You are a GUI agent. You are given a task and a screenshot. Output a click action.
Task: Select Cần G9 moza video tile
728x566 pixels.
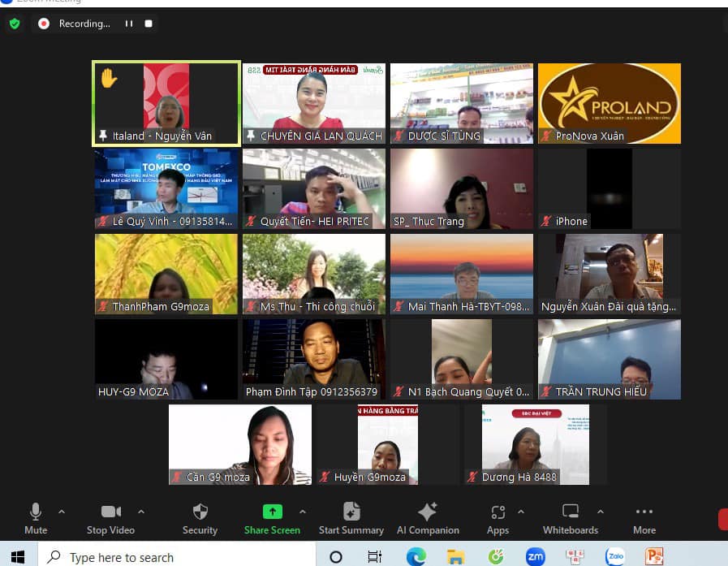point(240,445)
